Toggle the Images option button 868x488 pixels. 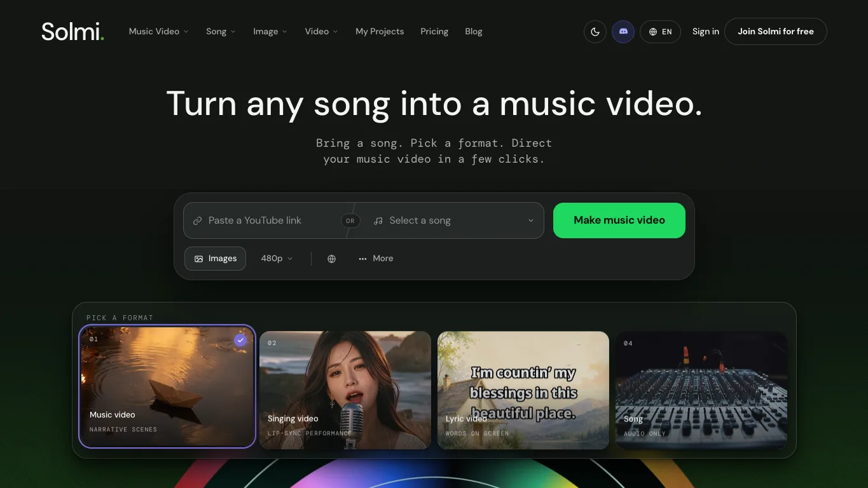coord(215,259)
